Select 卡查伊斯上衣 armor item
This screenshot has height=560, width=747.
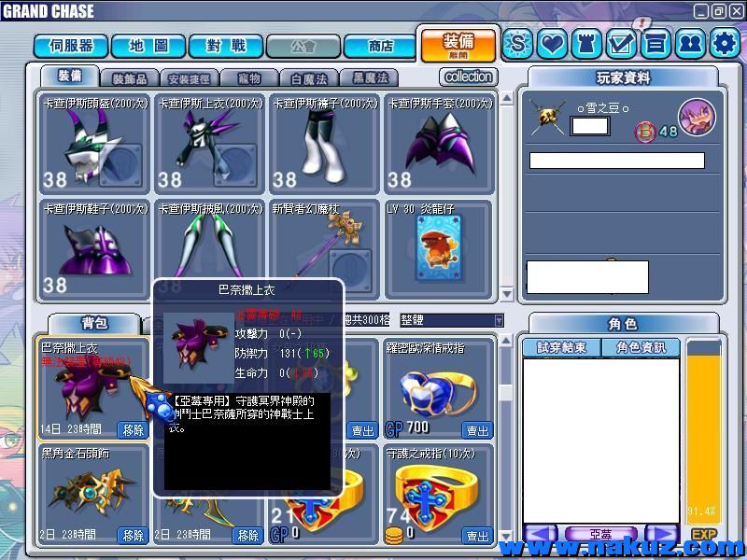[x=209, y=144]
